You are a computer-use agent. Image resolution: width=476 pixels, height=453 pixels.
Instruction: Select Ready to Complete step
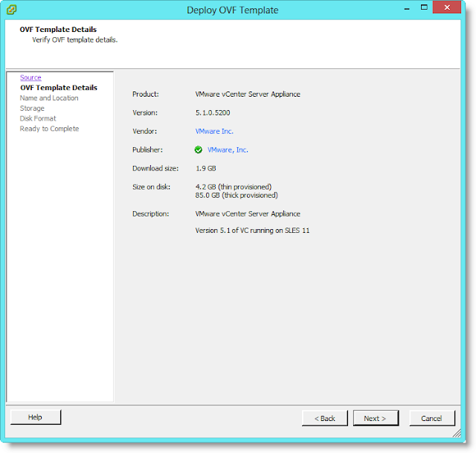[x=49, y=129]
